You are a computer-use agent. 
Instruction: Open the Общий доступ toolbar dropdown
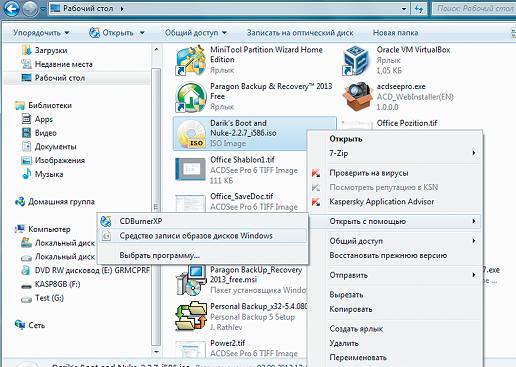point(196,33)
